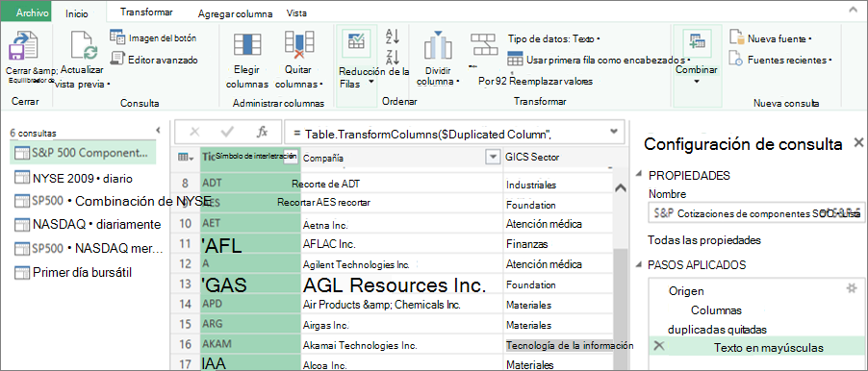Screen dimensions: 868x371
Task: Click the Dividir columna icon
Action: click(439, 46)
